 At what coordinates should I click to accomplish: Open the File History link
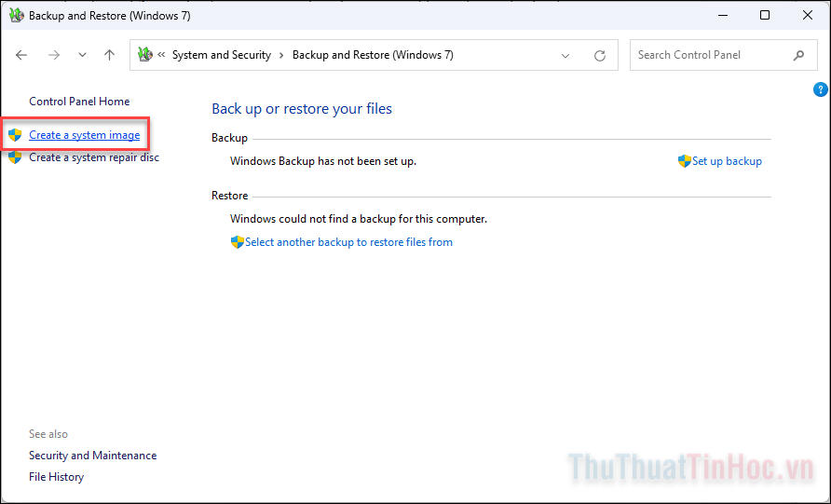(56, 477)
